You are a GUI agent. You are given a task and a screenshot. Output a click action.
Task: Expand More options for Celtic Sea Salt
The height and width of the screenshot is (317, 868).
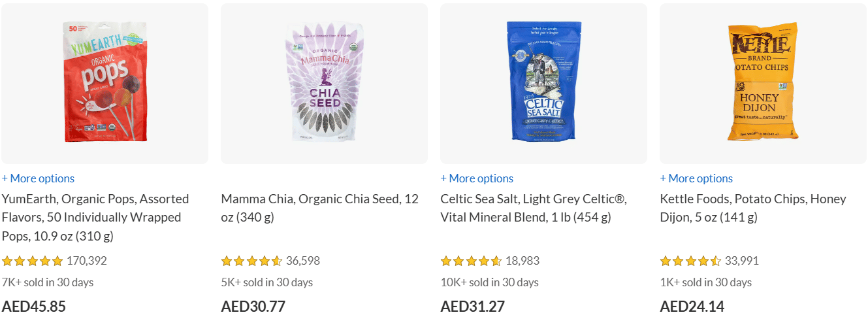coord(477,178)
